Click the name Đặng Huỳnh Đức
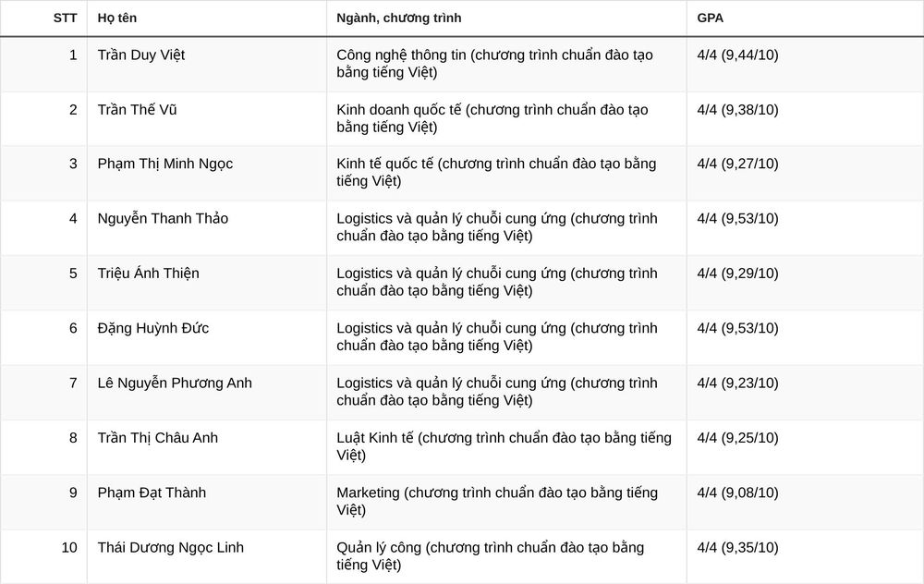The image size is (924, 584). click(152, 328)
